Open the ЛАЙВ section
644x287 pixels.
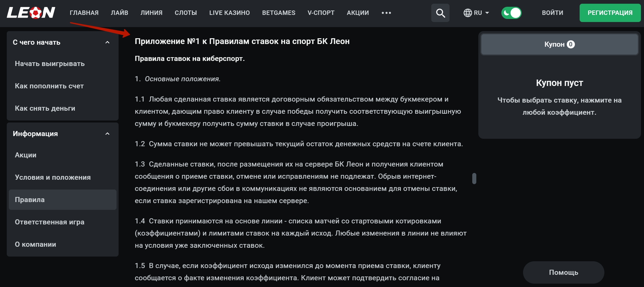point(120,13)
